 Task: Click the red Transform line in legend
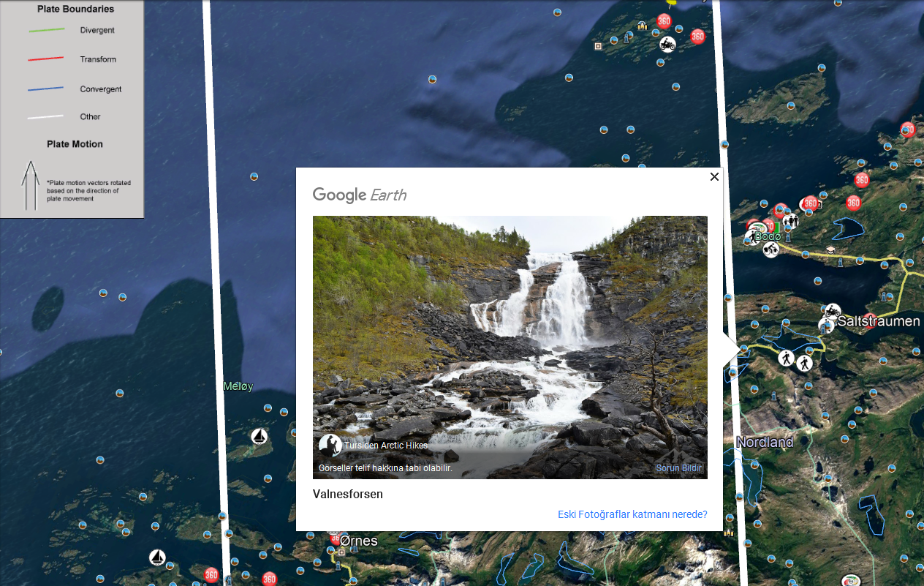click(x=47, y=59)
